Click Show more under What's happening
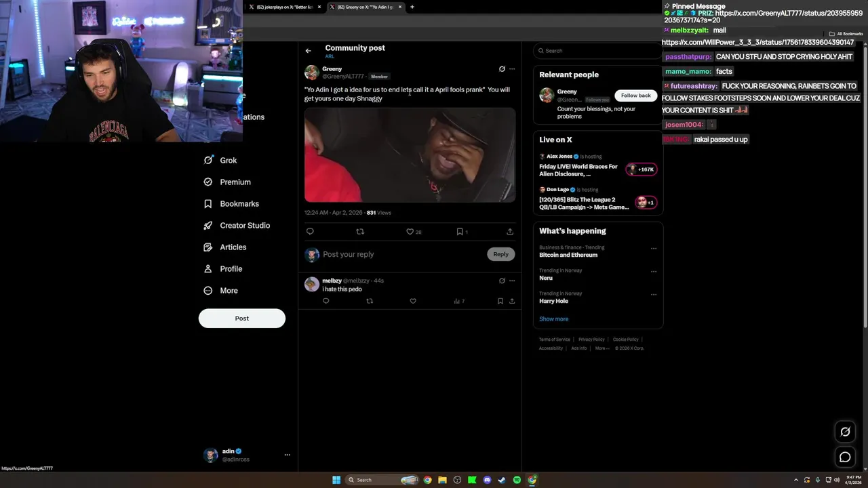The width and height of the screenshot is (868, 488). tap(554, 319)
